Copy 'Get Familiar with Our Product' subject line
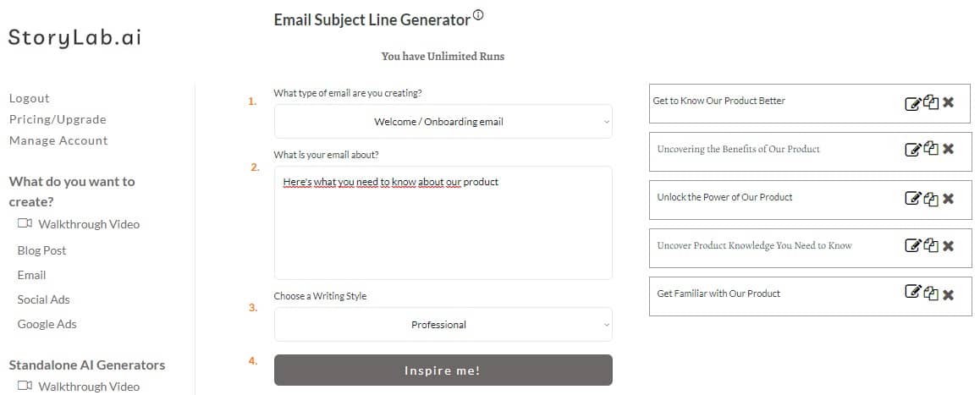This screenshot has height=395, width=980. (931, 294)
